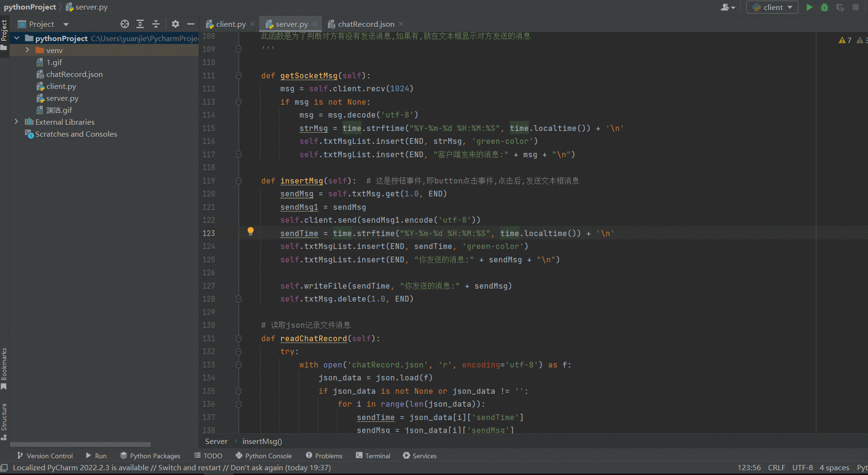Fold the readChatRecord method at line 131
Screen dimensions: 868x475
239,338
